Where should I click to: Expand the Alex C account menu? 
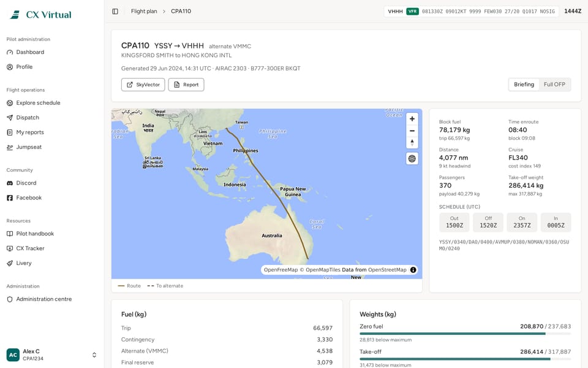point(51,355)
